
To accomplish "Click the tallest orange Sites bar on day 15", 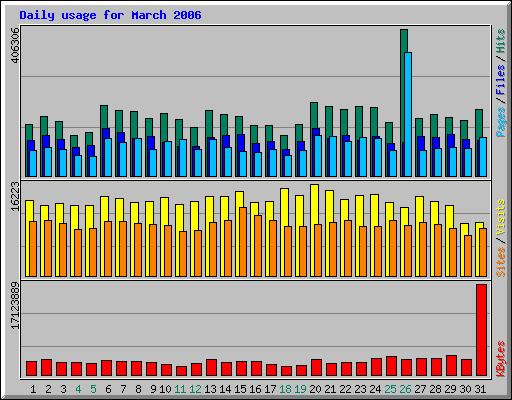I will (243, 242).
